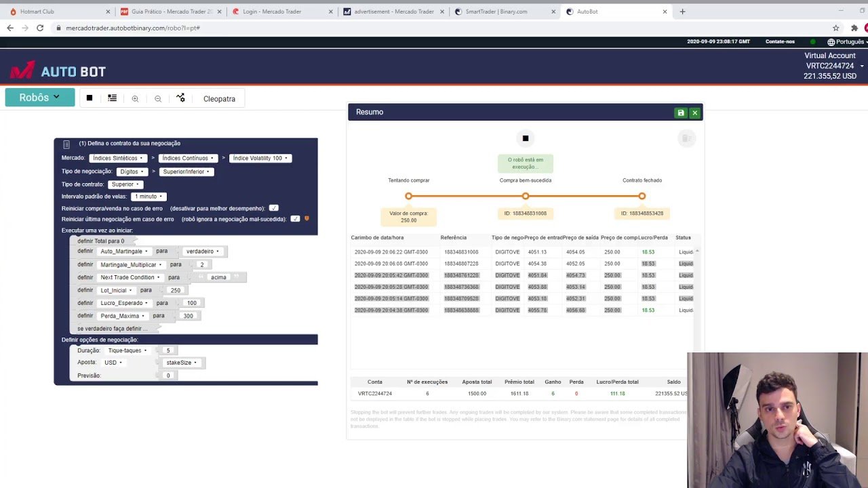Open the Superior contract type dropdown
This screenshot has height=488, width=868.
pos(125,184)
